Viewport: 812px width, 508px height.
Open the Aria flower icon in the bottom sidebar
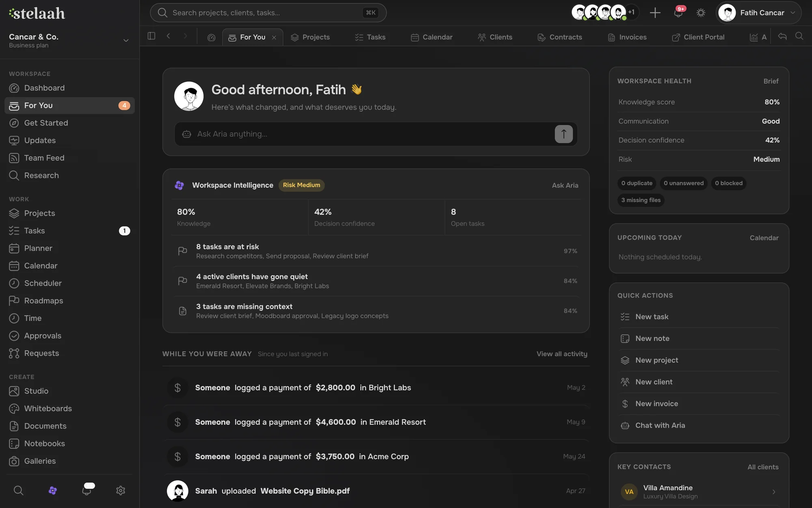(x=52, y=490)
